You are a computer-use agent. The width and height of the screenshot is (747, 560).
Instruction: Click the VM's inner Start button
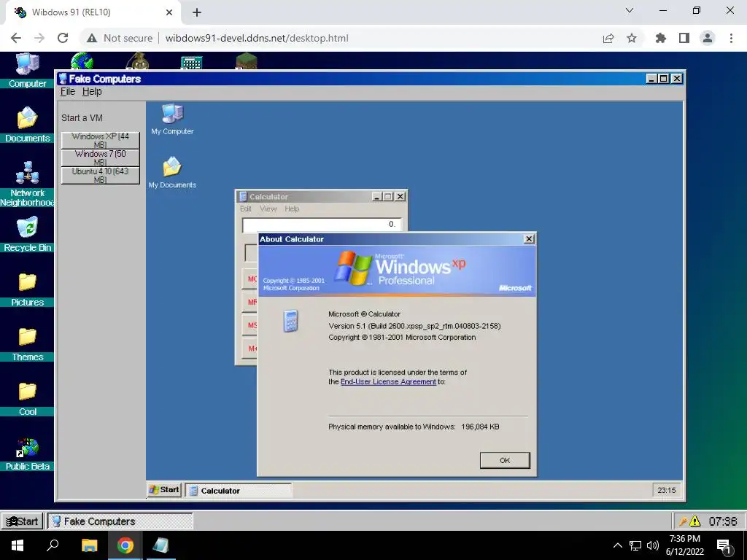(164, 489)
